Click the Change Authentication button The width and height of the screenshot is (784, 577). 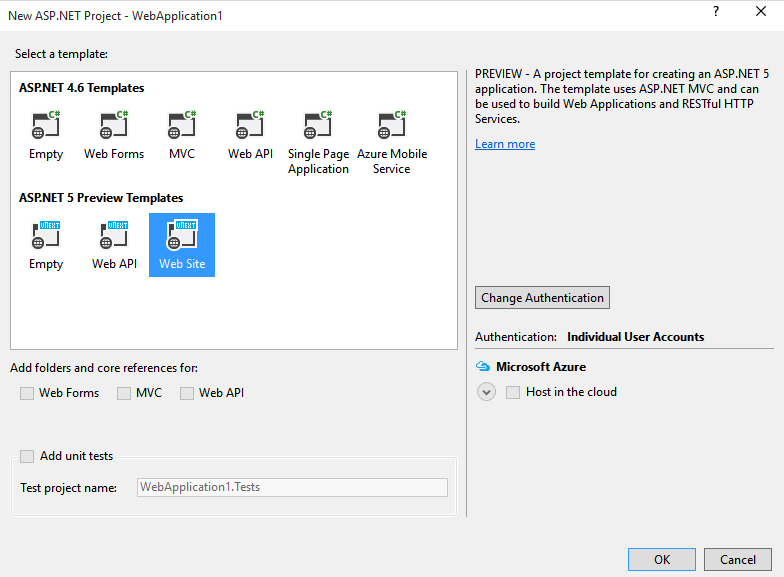542,298
